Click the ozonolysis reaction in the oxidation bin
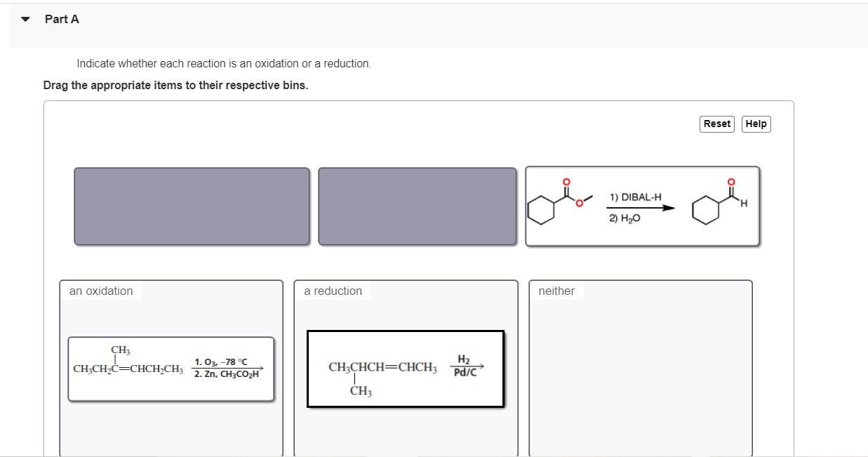The image size is (868, 457). tap(171, 369)
